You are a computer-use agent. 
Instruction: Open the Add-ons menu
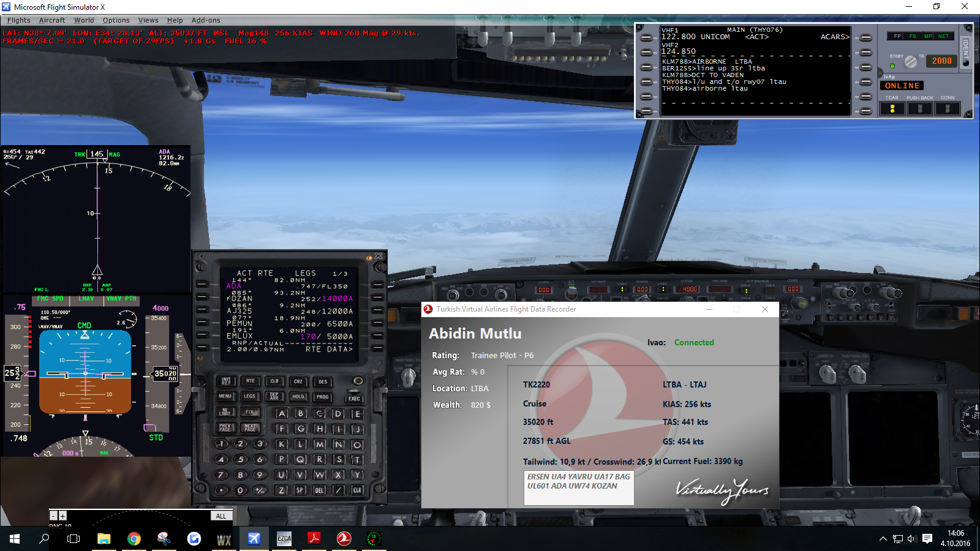(206, 20)
